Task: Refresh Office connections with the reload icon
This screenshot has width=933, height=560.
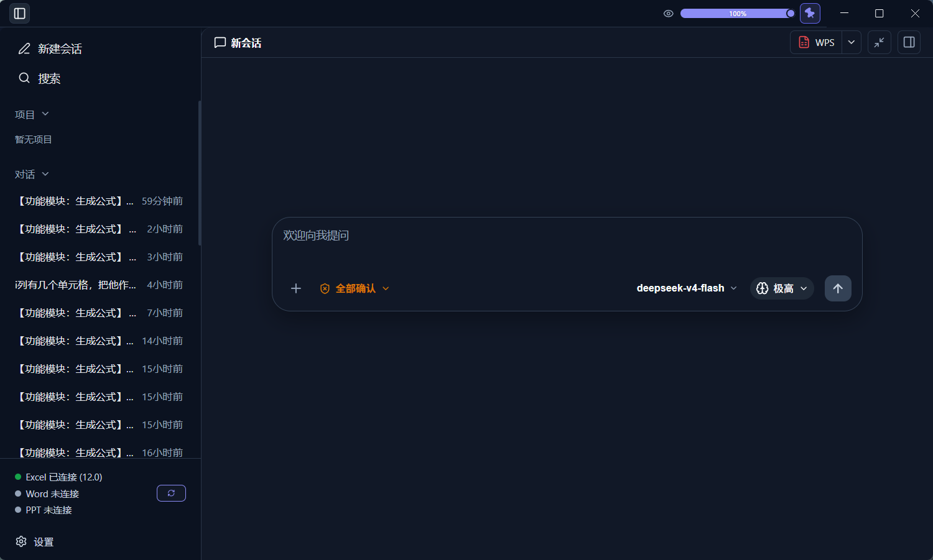Action: 171,493
